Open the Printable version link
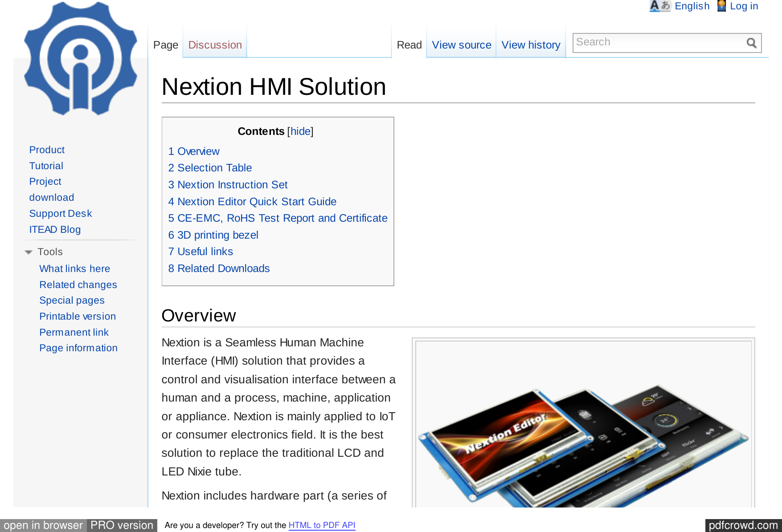The height and width of the screenshot is (532, 782). pos(78,317)
